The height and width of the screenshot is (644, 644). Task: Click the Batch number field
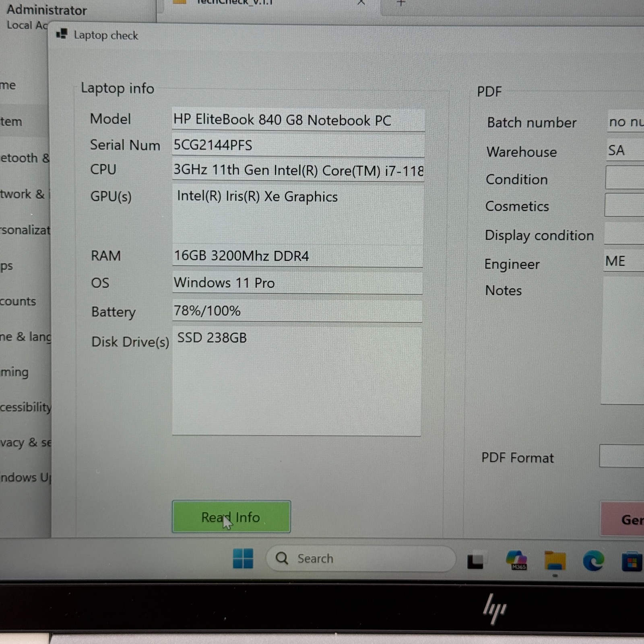click(x=626, y=122)
